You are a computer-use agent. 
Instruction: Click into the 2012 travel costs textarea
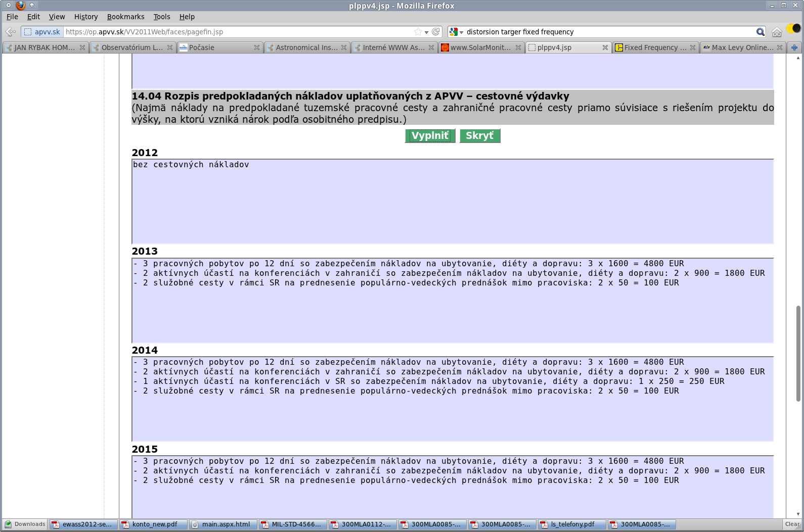452,202
